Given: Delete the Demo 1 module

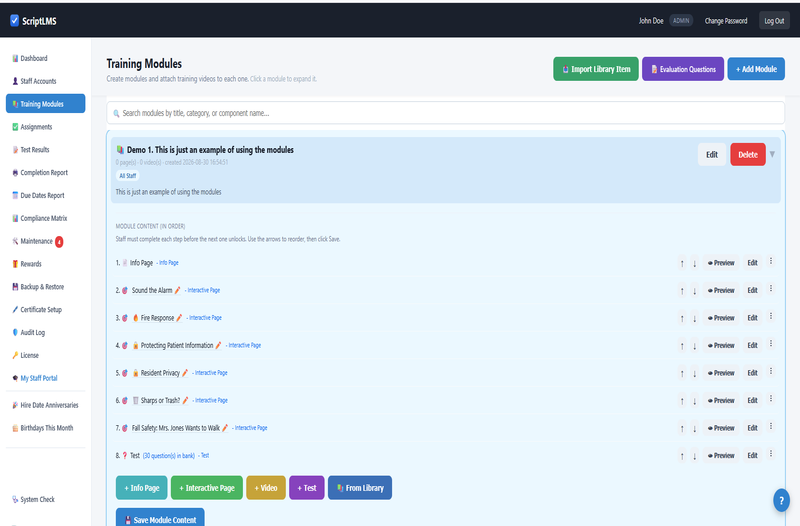Looking at the screenshot, I should (747, 155).
